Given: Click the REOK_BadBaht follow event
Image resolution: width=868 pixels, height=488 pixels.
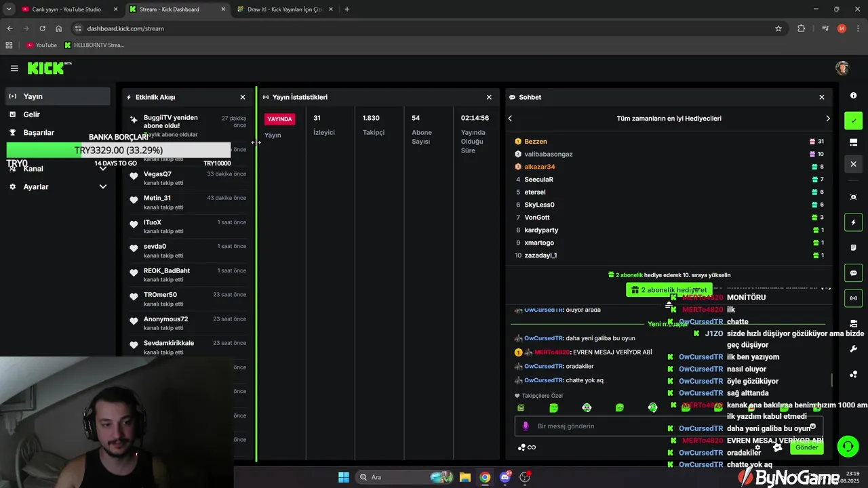Looking at the screenshot, I should (189, 274).
